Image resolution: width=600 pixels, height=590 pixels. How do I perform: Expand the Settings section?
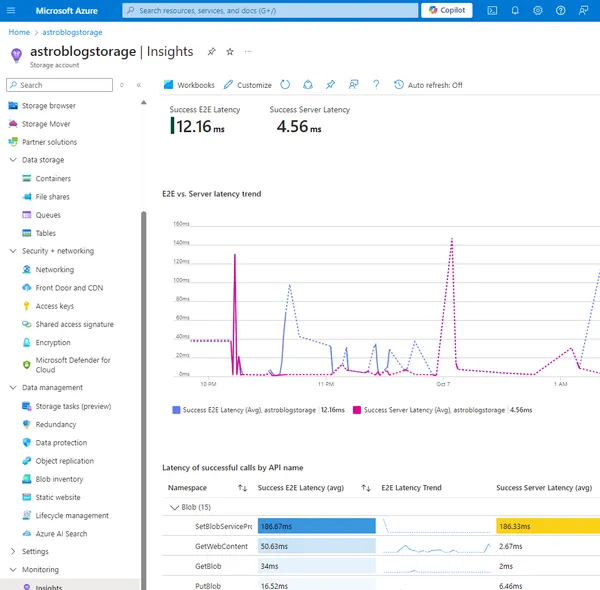pos(13,551)
